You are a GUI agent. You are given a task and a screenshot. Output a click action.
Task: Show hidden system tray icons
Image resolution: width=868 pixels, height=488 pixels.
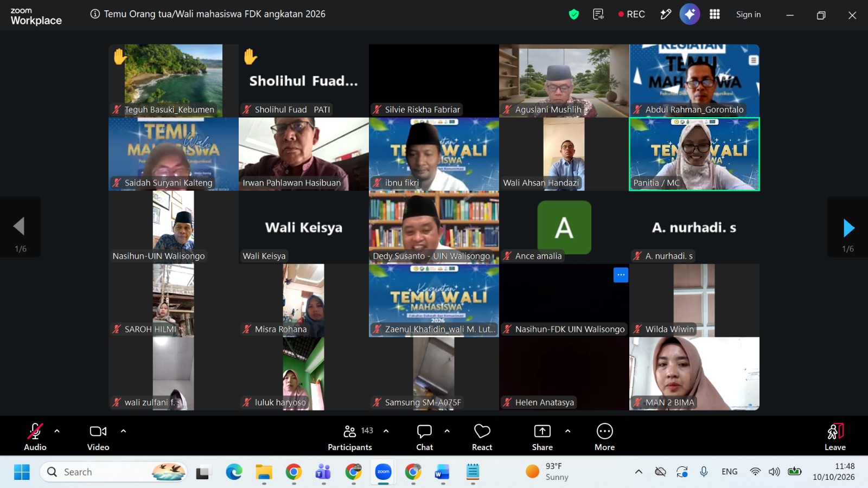pos(639,472)
